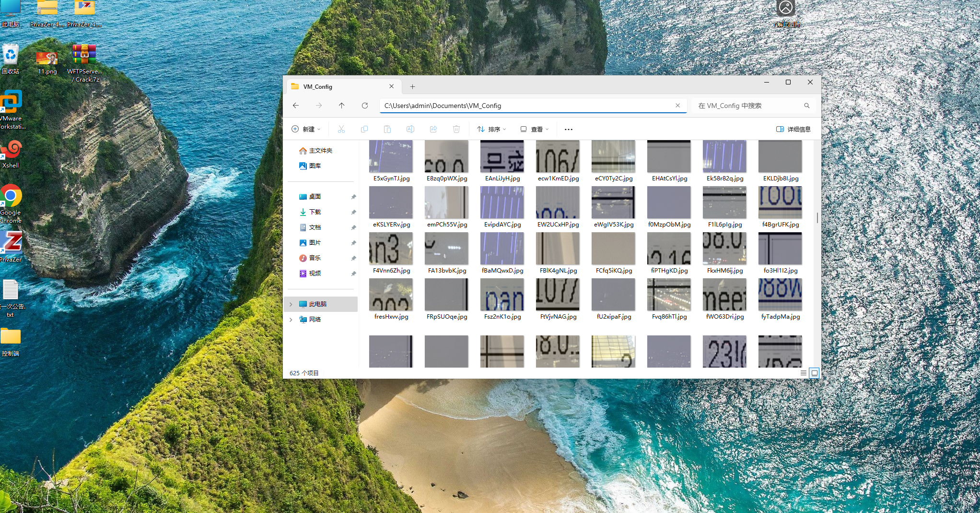The height and width of the screenshot is (513, 980).
Task: Go back in File Explorer navigation
Action: click(x=296, y=106)
